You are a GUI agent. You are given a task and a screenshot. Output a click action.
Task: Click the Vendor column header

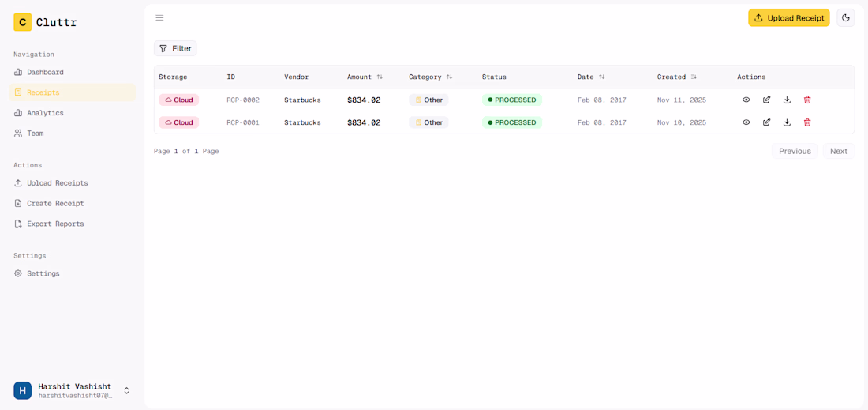tap(296, 77)
